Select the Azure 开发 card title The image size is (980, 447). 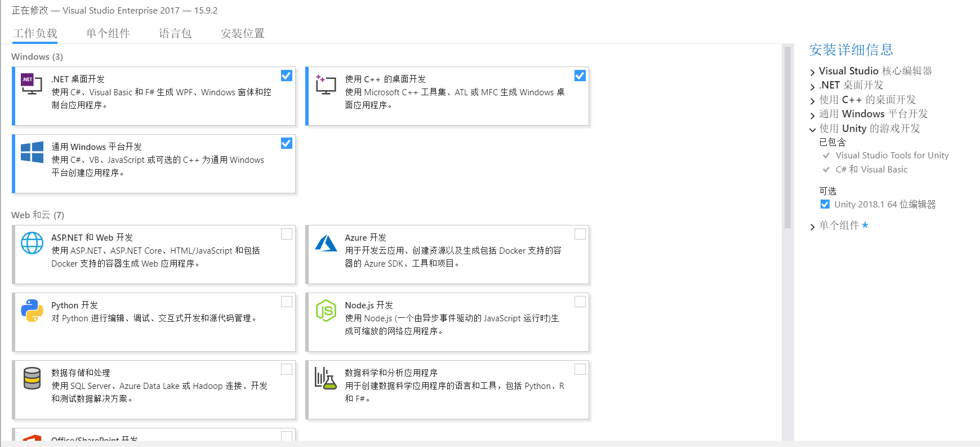point(366,237)
